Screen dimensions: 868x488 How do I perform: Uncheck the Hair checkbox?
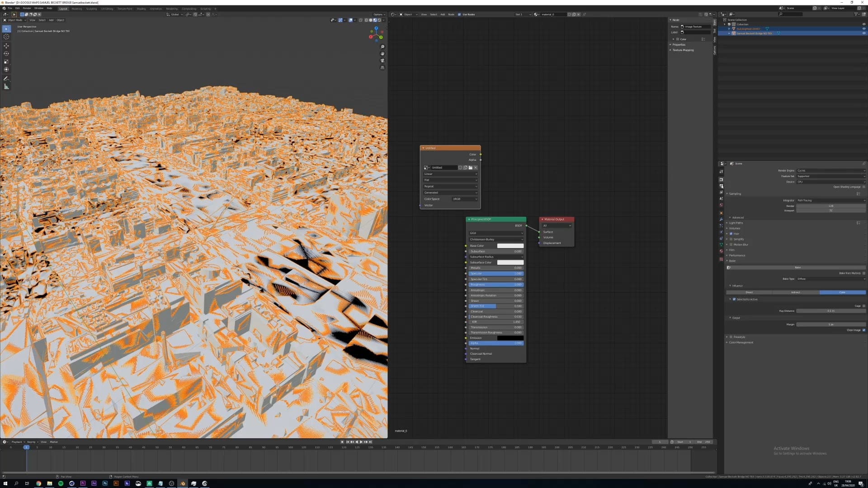(731, 234)
